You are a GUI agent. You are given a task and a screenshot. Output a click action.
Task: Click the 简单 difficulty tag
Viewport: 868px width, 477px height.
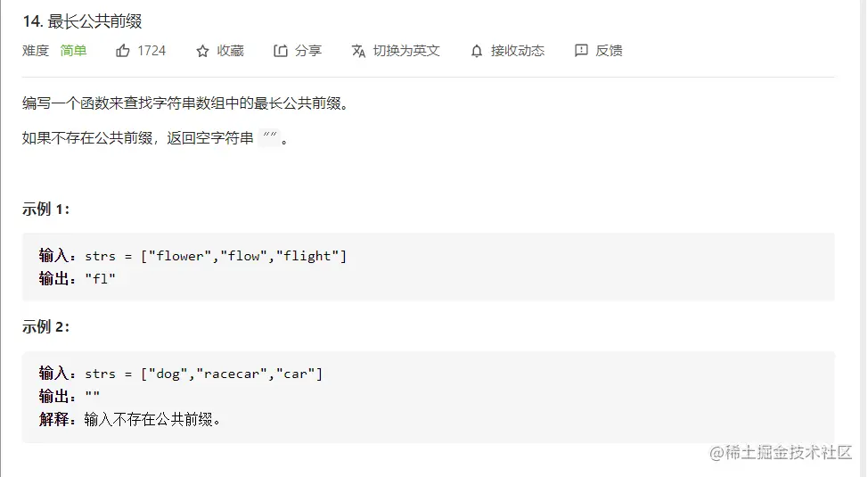point(74,51)
